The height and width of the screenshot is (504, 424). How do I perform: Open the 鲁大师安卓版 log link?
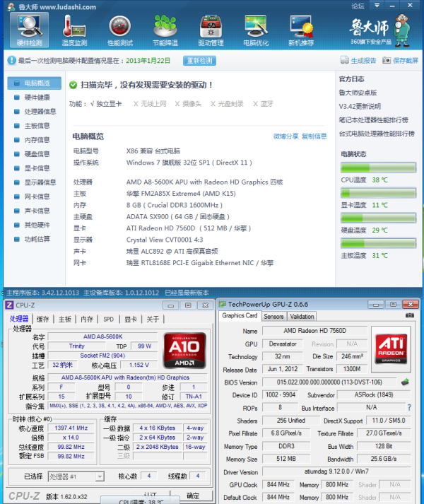coord(358,93)
